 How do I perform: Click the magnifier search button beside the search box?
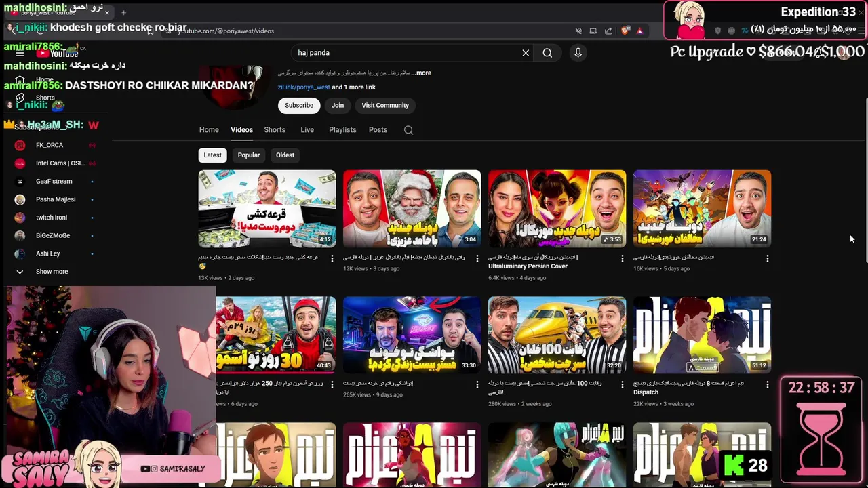(547, 53)
